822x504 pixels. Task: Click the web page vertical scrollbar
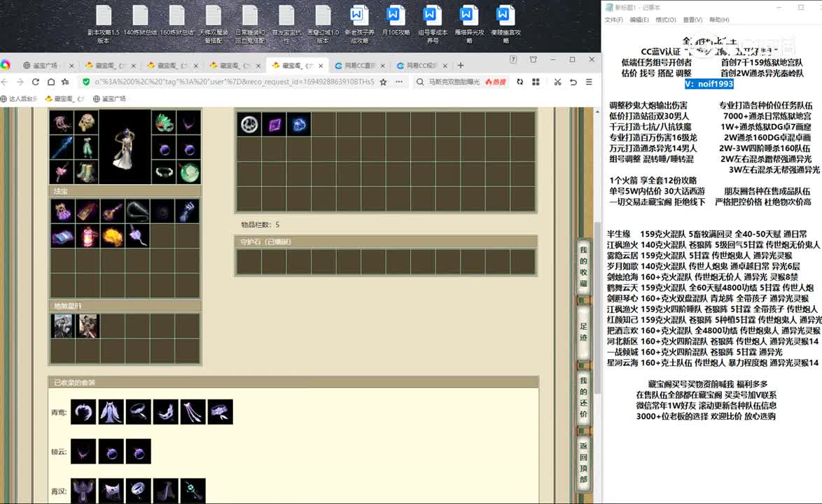point(597,307)
